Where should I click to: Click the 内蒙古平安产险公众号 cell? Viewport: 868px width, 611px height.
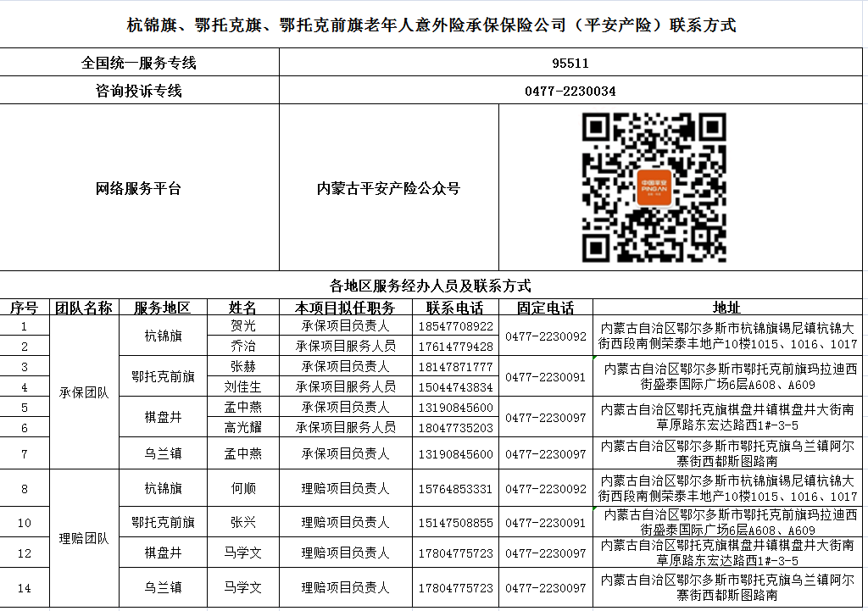click(388, 188)
